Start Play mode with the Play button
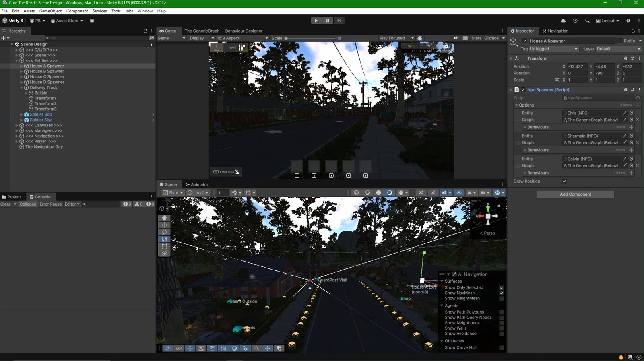 [316, 21]
